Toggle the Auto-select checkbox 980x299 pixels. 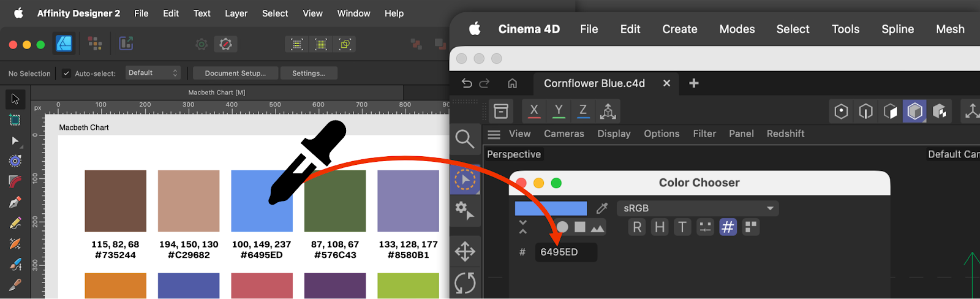(66, 74)
